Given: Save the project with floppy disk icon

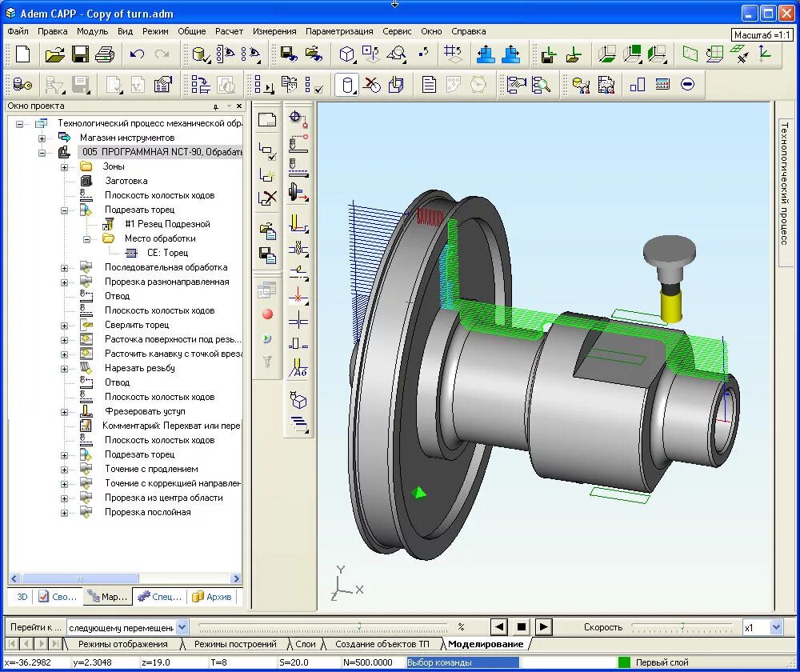Looking at the screenshot, I should click(80, 54).
